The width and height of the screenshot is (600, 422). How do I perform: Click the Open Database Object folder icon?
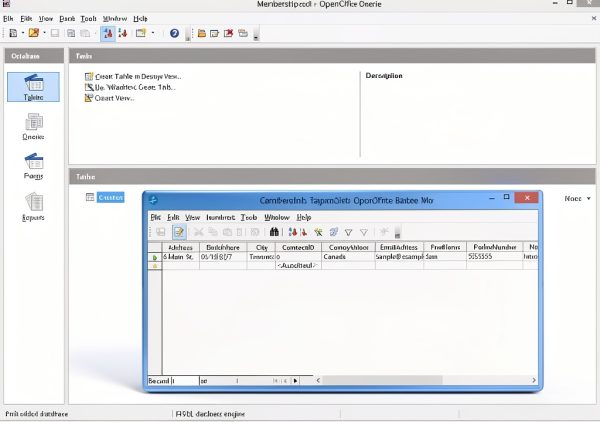pos(202,34)
